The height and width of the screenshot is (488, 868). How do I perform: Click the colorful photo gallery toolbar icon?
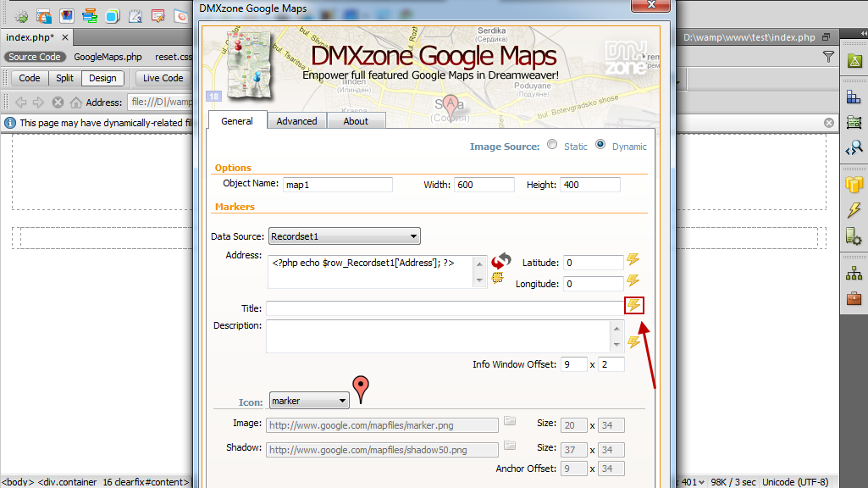click(x=66, y=15)
